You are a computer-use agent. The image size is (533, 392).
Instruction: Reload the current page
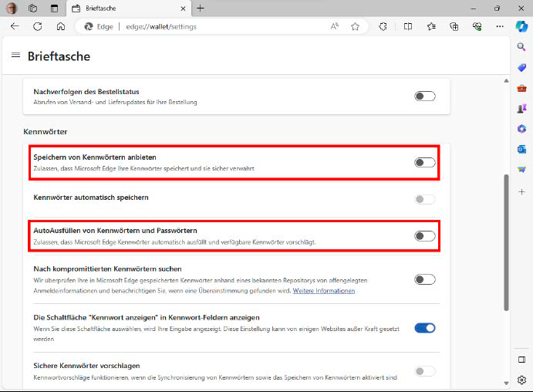pyautogui.click(x=37, y=26)
